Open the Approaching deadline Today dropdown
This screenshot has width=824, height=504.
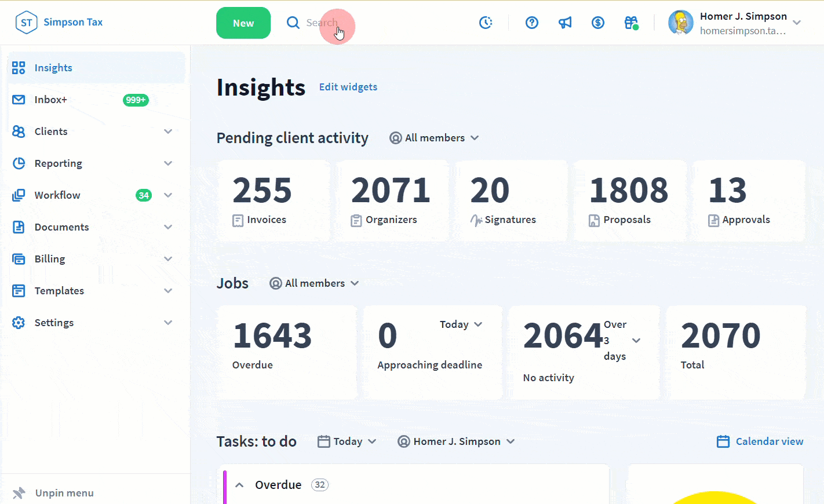coord(461,324)
